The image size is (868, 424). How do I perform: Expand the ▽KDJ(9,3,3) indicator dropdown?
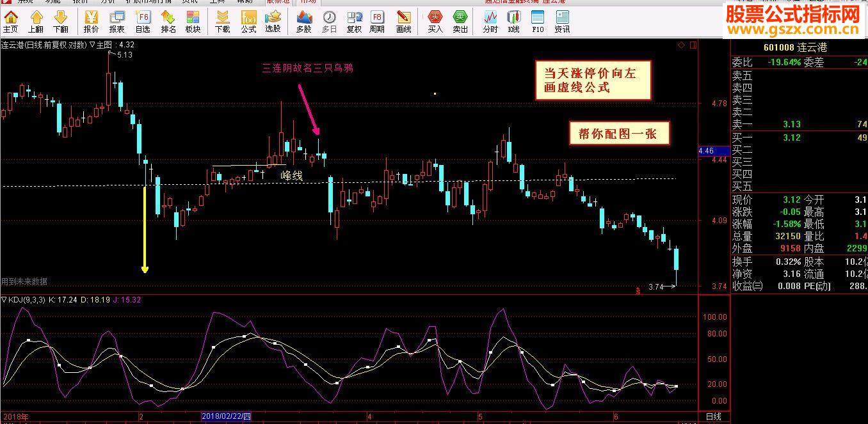point(23,299)
